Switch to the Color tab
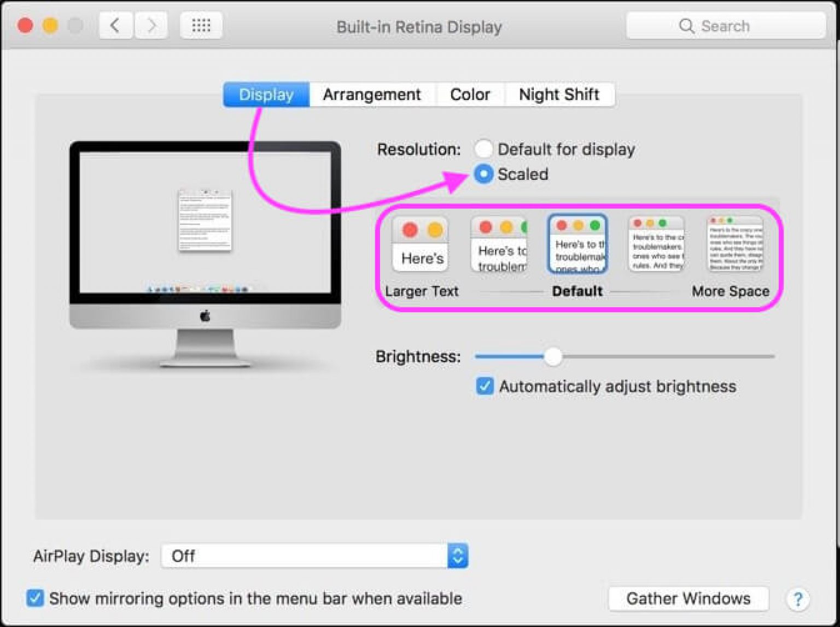The height and width of the screenshot is (627, 840). coord(469,94)
